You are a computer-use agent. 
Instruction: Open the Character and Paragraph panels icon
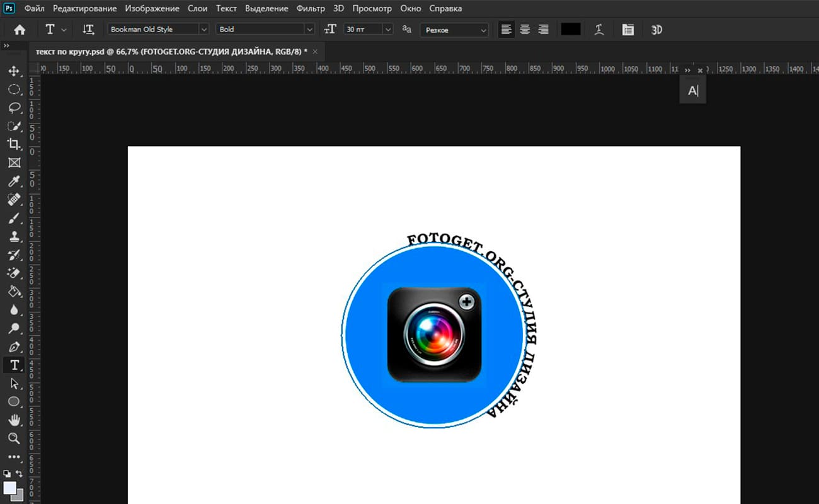(x=627, y=30)
